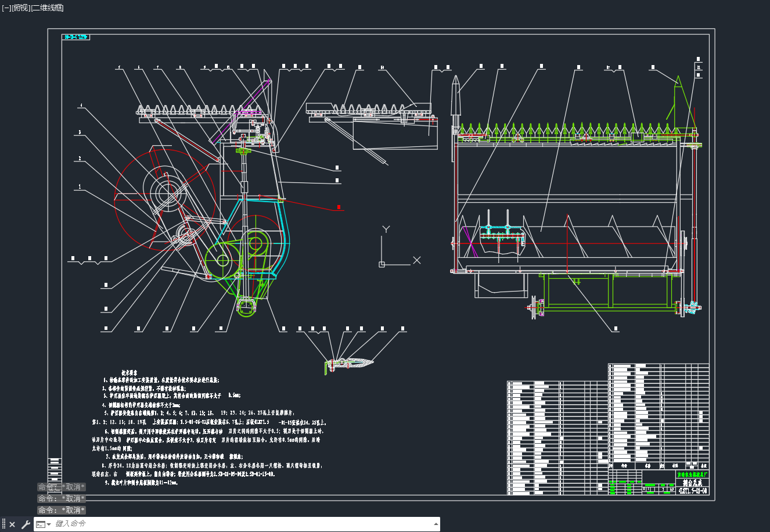
Task: Open the [-] viewport controls menu
Action: (6, 8)
